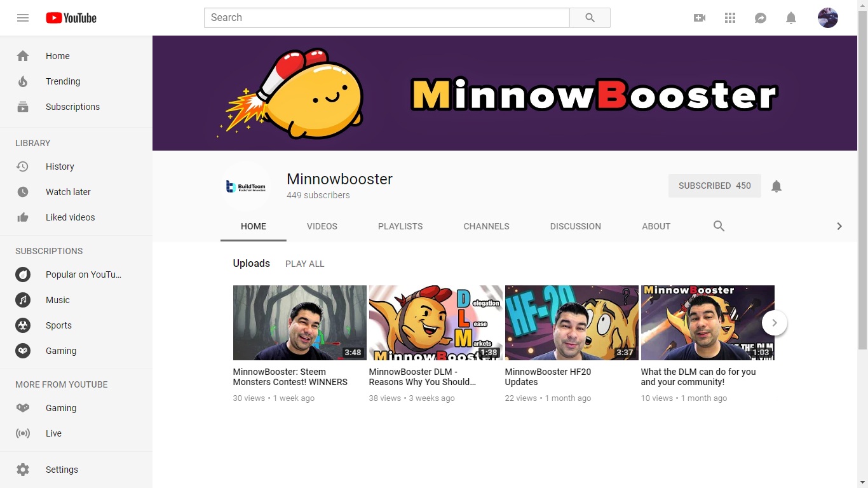
Task: Open Popular on YouTube subscription
Action: tap(76, 274)
